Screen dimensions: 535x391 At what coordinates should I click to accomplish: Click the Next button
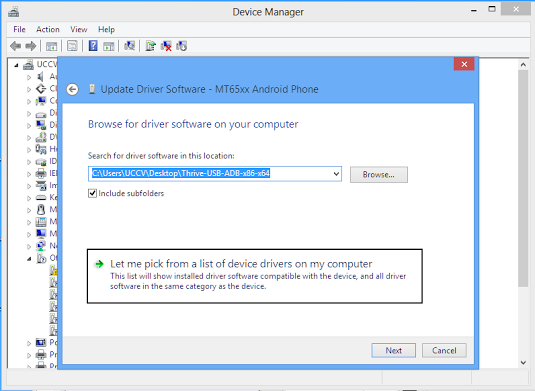(x=393, y=350)
